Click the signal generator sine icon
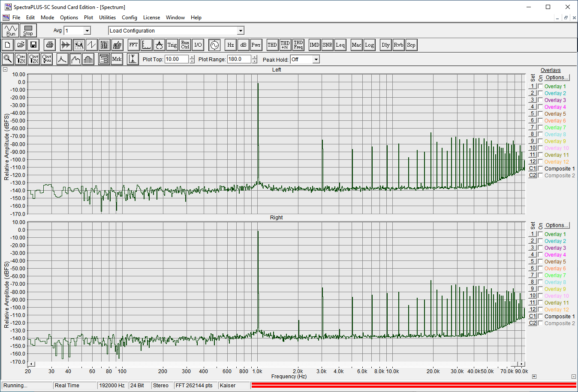578x392 pixels. 214,45
